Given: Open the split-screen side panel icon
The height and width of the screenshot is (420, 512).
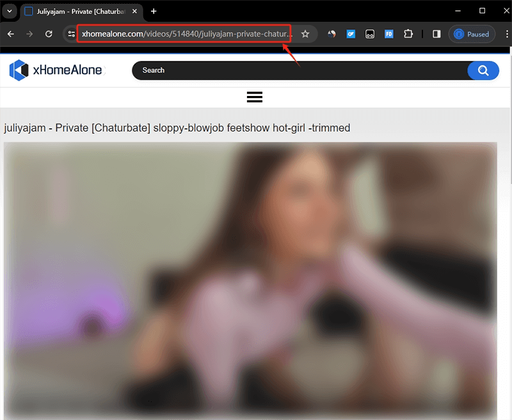Looking at the screenshot, I should point(436,34).
